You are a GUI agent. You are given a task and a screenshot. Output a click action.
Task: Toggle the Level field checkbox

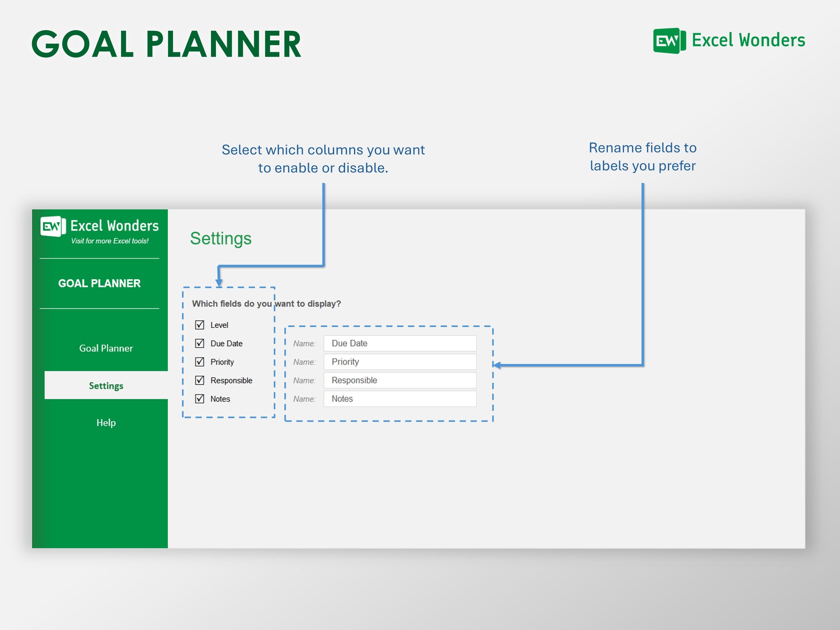(x=199, y=325)
